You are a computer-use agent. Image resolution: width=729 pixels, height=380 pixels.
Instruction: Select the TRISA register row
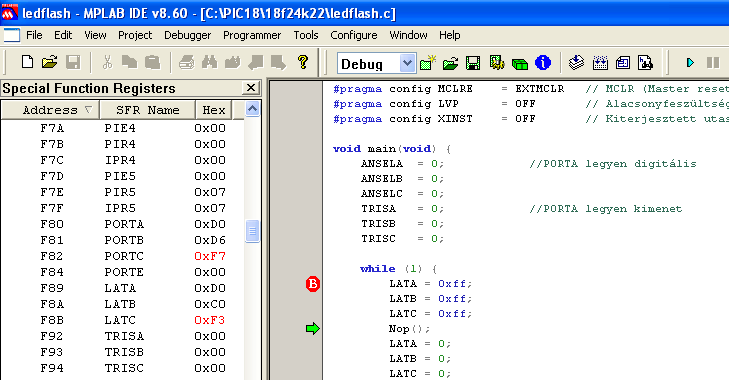click(x=122, y=336)
